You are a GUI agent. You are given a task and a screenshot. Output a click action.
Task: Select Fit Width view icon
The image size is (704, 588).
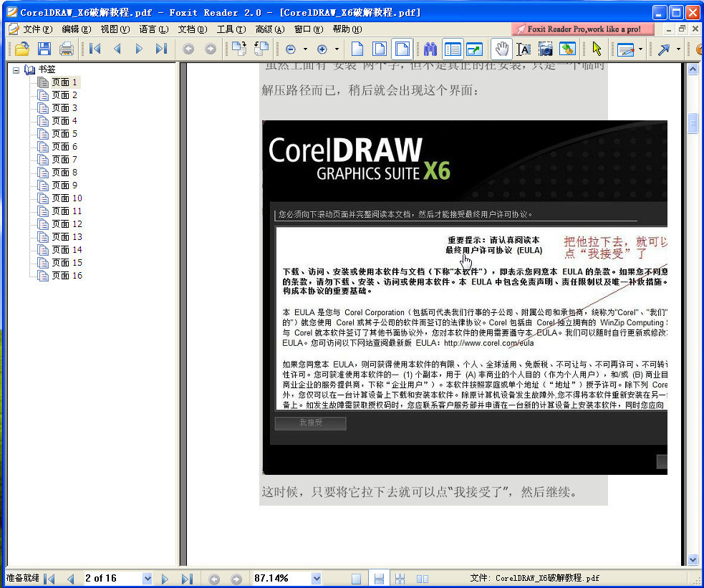[x=402, y=49]
